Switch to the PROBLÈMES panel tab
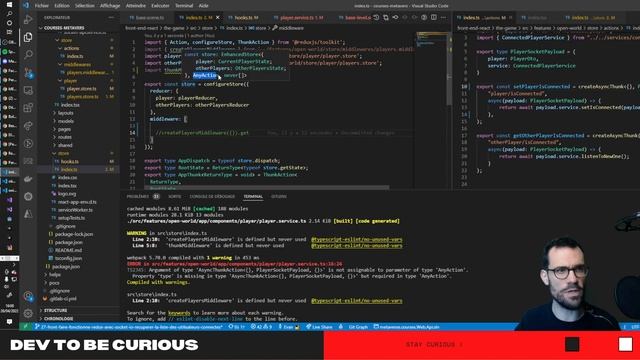 (x=142, y=197)
